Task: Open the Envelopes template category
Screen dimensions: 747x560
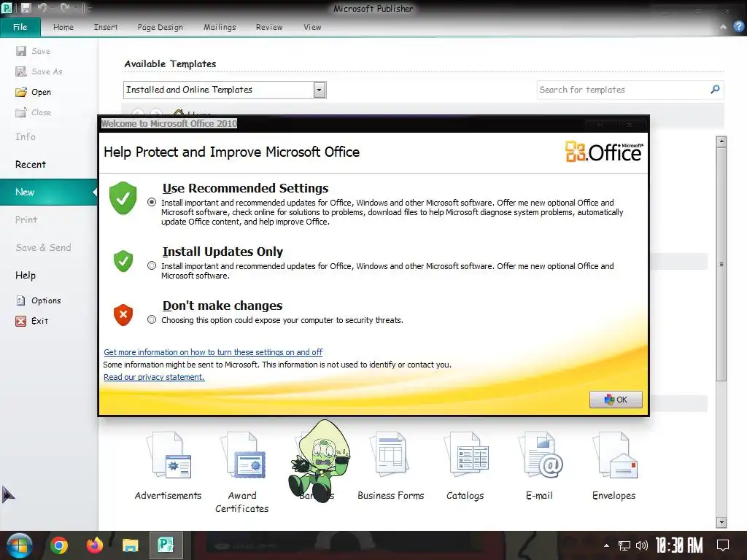Action: pyautogui.click(x=614, y=466)
